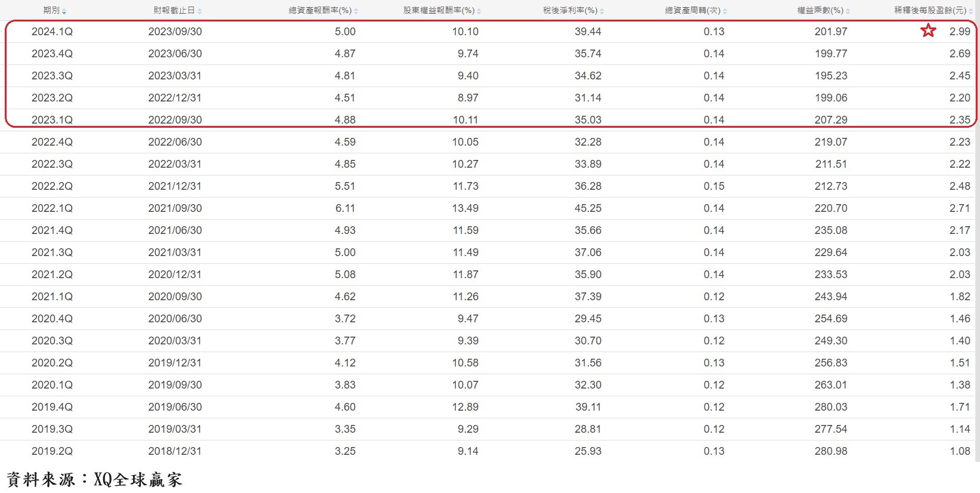Screen dimensions: 980x493
Task: Select the 2022.1Q period cell
Action: pos(52,208)
